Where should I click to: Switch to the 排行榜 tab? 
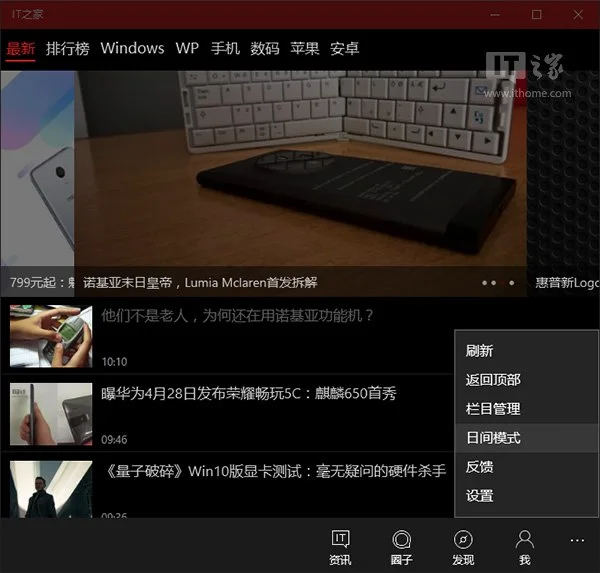click(68, 49)
